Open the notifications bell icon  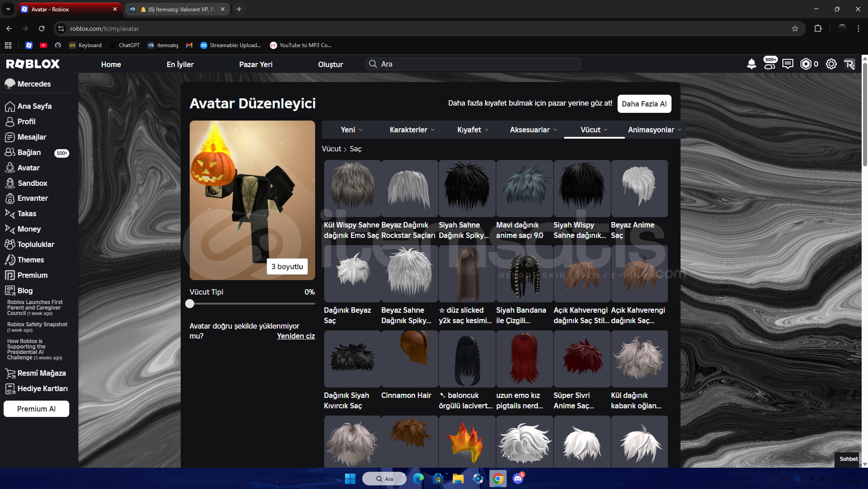point(751,64)
